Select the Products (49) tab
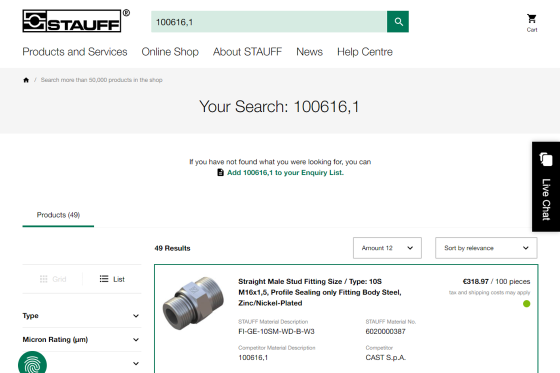Viewport: 560px width, 373px height. (58, 215)
